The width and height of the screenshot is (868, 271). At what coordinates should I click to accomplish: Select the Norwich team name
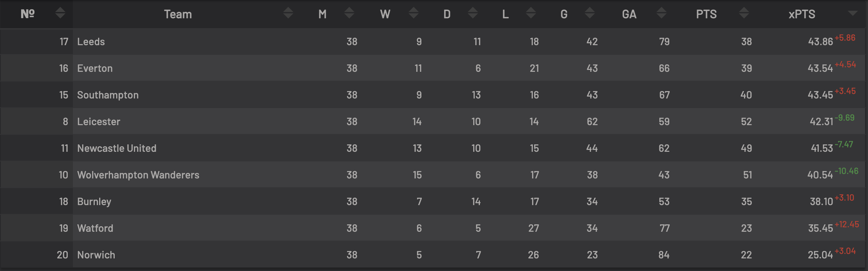point(96,255)
